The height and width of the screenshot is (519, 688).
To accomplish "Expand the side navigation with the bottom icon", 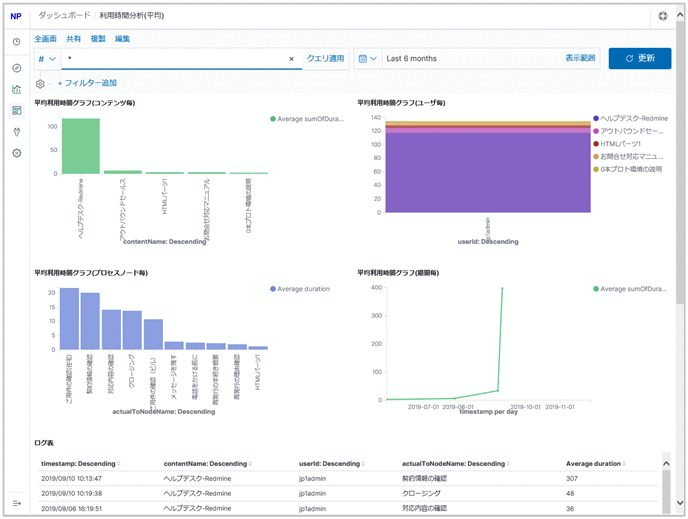I will [16, 502].
